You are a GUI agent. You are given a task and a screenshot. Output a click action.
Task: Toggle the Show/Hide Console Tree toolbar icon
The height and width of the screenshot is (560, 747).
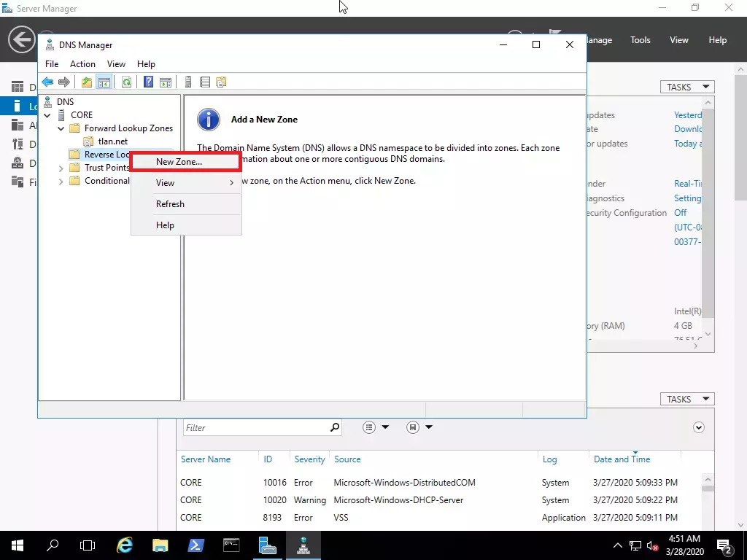coord(104,82)
